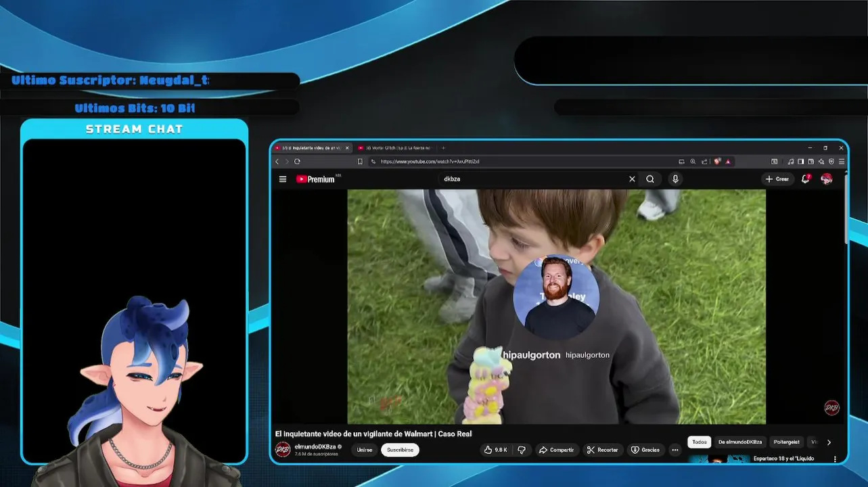Viewport: 868px width, 487px height.
Task: Switch to the 'Mortal Glitch' browser tab
Action: tap(394, 147)
